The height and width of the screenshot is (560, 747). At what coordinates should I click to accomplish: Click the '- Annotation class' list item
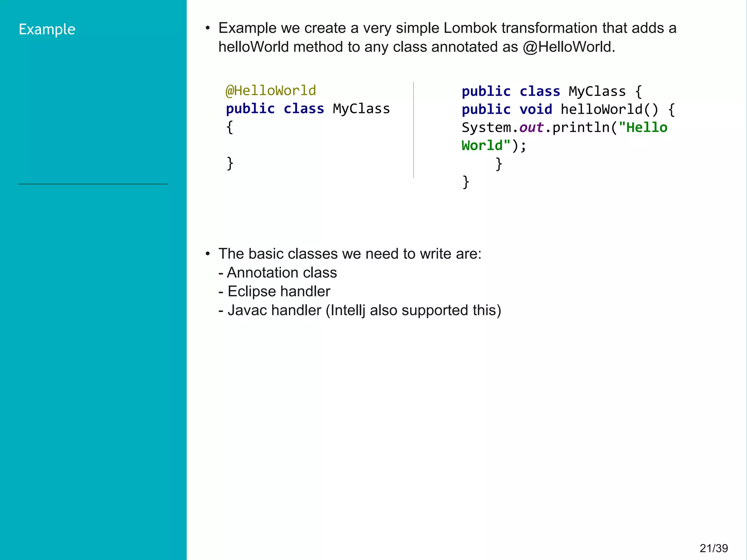pos(278,273)
